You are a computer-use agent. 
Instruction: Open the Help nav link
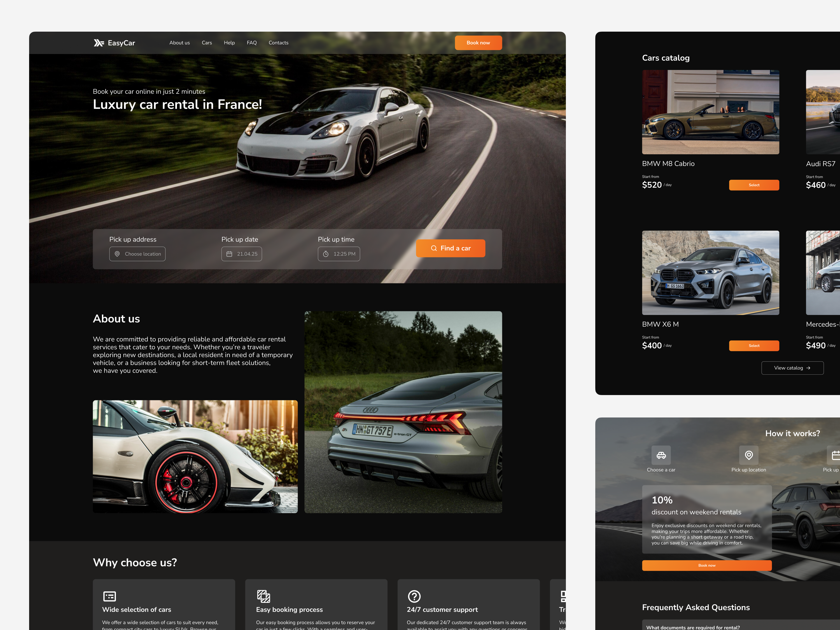[x=229, y=43]
